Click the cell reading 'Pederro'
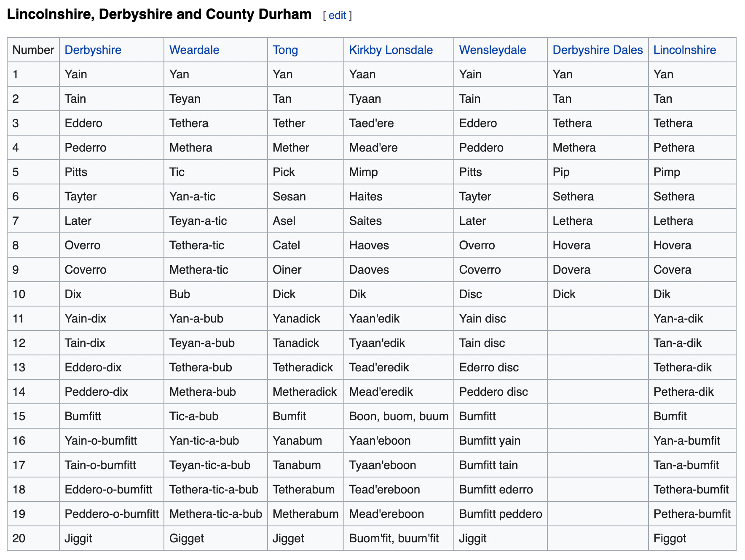Screen dimensions: 745x560 pyautogui.click(x=112, y=148)
